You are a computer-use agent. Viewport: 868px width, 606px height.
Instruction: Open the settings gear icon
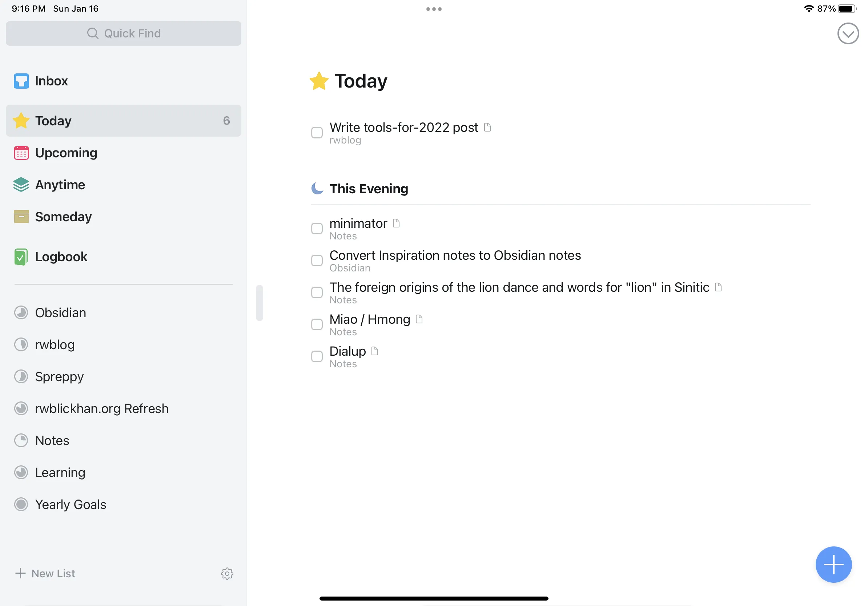(x=228, y=573)
